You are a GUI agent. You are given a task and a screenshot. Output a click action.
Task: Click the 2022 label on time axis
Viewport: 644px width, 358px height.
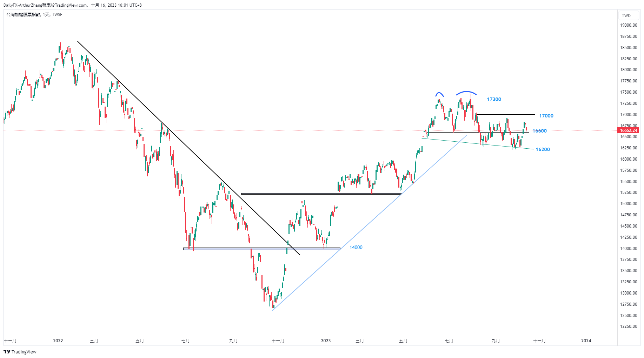[x=58, y=340]
